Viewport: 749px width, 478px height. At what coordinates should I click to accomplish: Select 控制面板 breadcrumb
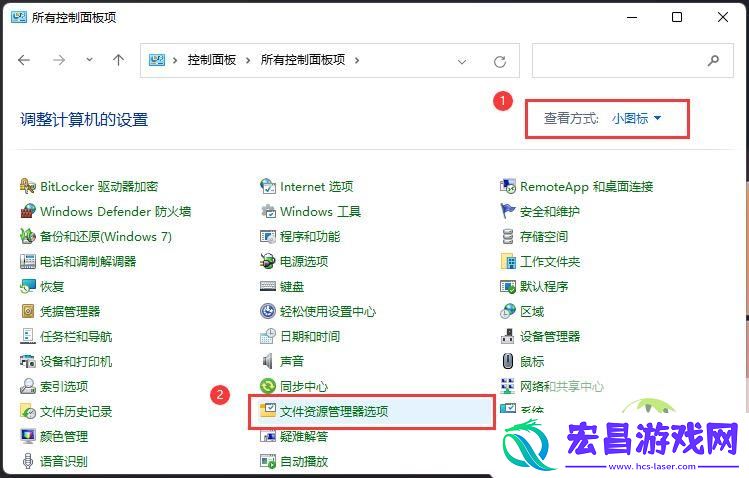(x=212, y=60)
